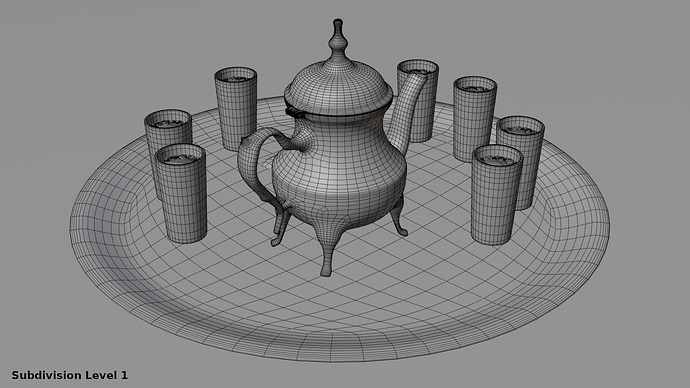This screenshot has height=388, width=690.
Task: Click the "Subdivision Level 1" label
Action: tap(70, 375)
